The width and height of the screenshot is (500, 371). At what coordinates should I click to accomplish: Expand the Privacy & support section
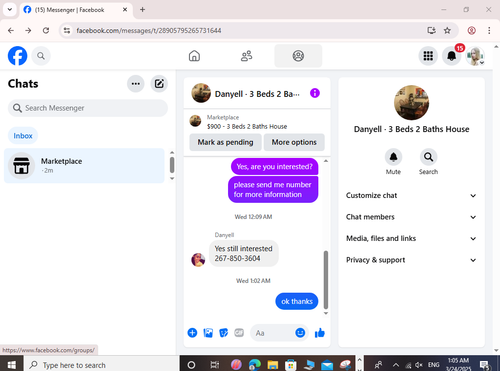[x=411, y=260]
